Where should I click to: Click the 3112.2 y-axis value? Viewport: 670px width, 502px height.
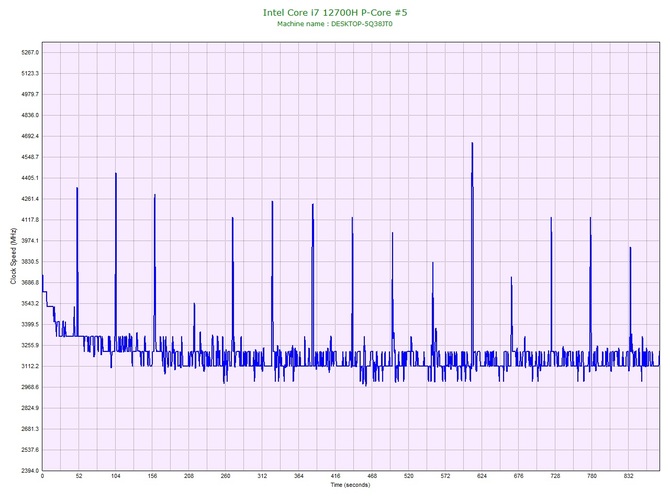30,367
